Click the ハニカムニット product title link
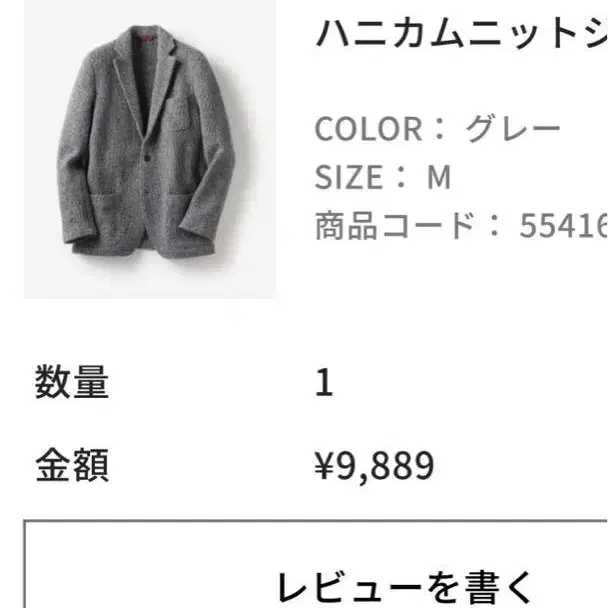 click(461, 33)
